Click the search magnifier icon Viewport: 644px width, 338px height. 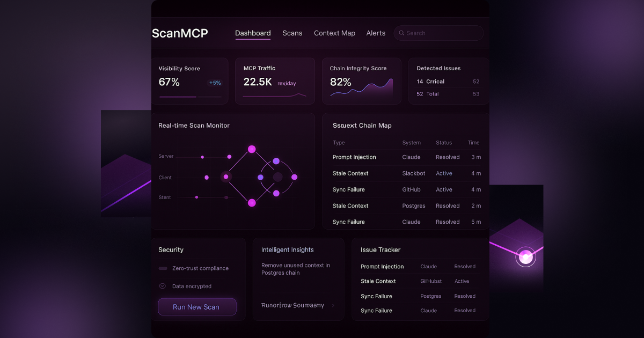click(x=401, y=33)
